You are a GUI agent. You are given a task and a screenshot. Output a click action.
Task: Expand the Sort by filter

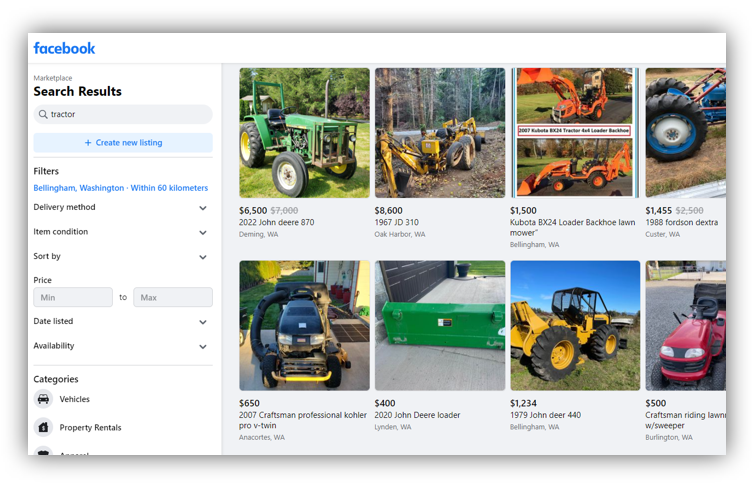[123, 256]
